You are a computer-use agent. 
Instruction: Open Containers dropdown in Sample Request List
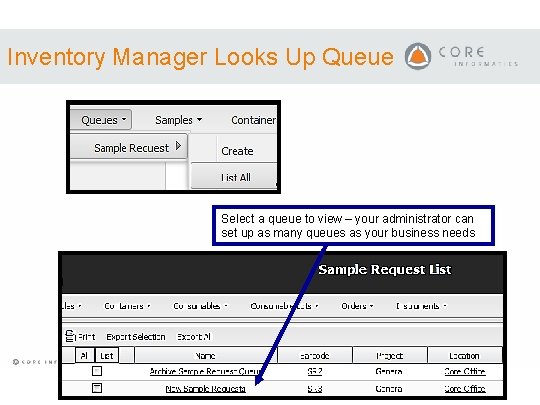click(x=127, y=306)
